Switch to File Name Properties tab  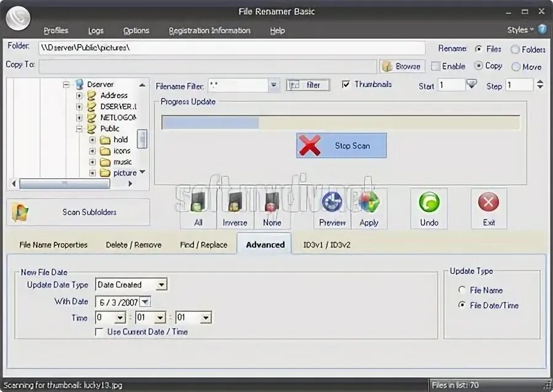(53, 245)
